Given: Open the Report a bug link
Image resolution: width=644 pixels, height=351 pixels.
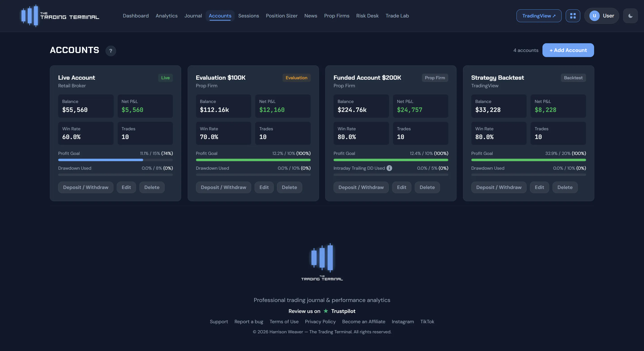Looking at the screenshot, I should [249, 321].
